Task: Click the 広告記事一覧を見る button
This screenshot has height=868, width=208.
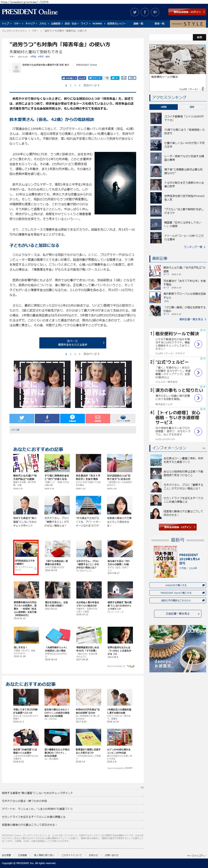Action: click(178, 614)
